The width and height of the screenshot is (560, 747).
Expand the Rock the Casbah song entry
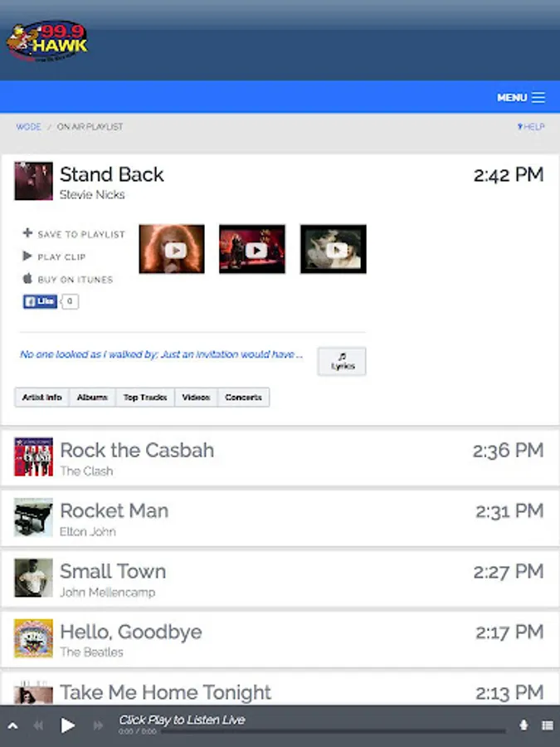coord(280,458)
